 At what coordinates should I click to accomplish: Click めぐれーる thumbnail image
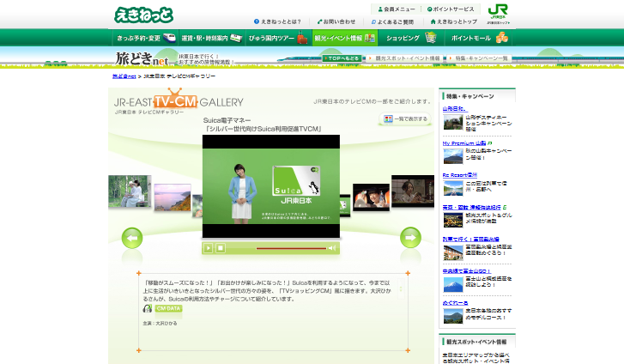pos(453,317)
